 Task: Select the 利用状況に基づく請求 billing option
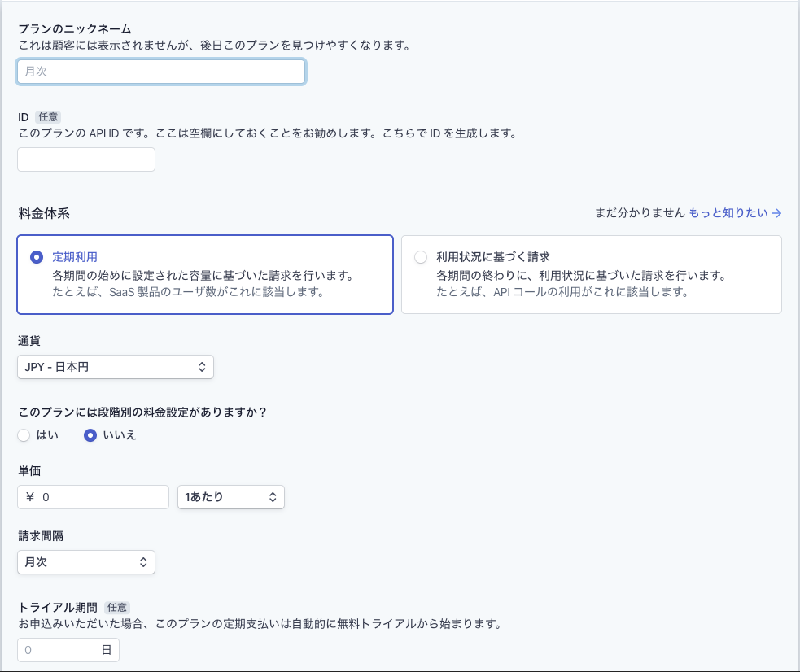click(x=421, y=255)
